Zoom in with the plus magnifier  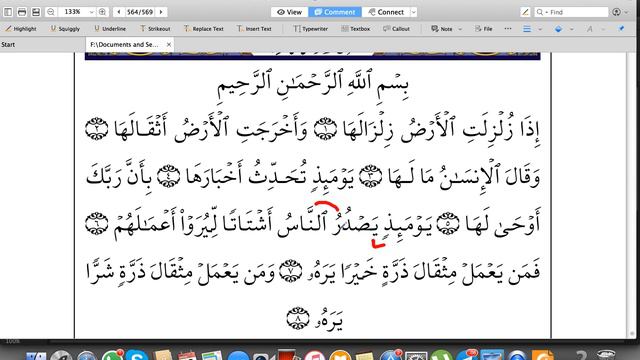[x=102, y=12]
